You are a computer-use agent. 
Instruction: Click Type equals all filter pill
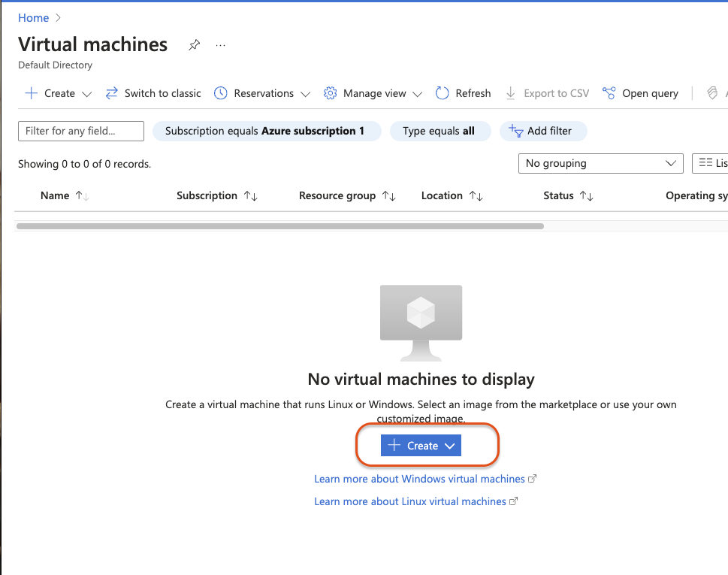tap(440, 131)
